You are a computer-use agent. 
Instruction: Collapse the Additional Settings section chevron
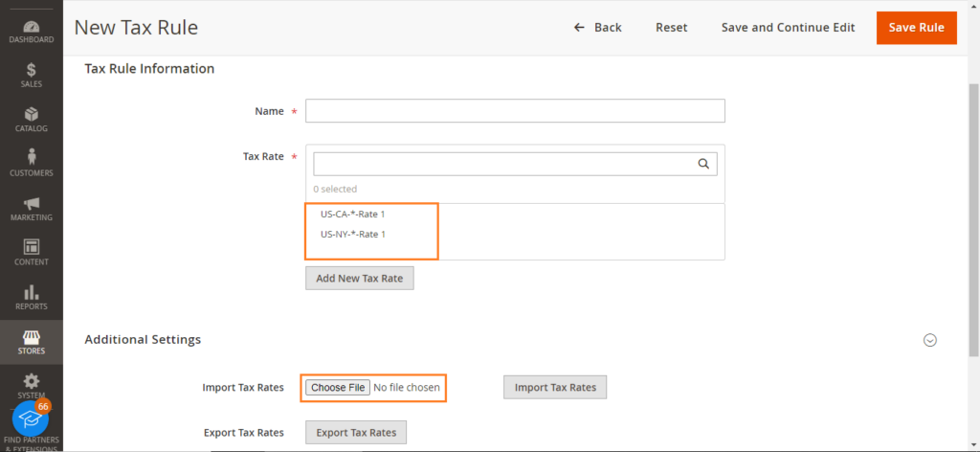click(930, 340)
